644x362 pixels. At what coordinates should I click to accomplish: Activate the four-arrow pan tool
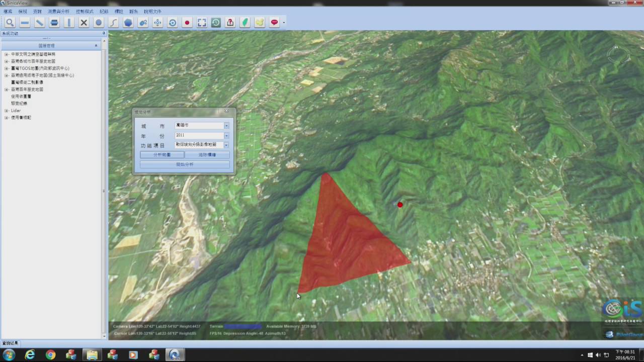[x=157, y=23]
